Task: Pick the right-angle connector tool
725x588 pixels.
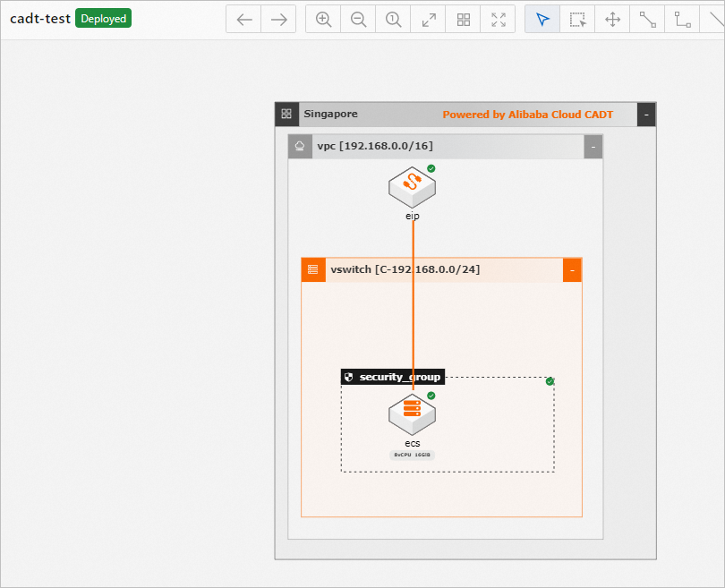Action: tap(682, 20)
